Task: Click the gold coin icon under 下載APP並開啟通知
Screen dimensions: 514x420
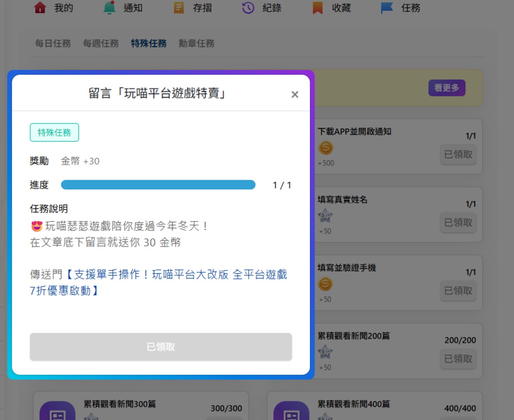Action: [326, 148]
